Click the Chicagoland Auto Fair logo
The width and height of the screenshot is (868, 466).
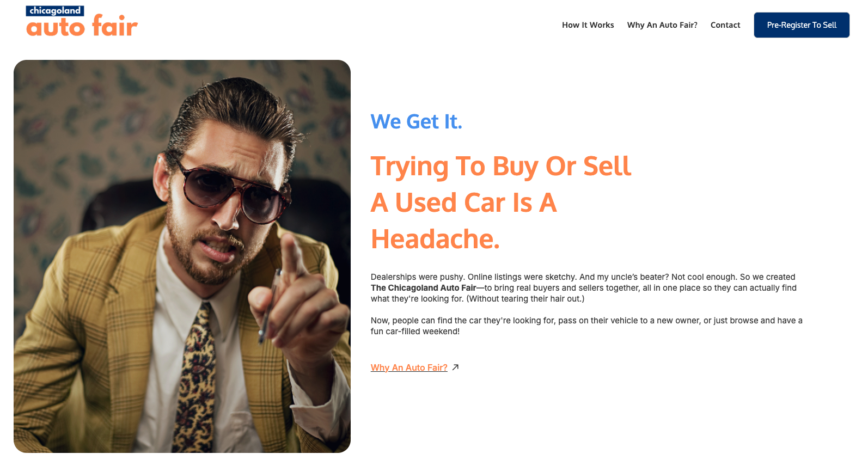[82, 21]
